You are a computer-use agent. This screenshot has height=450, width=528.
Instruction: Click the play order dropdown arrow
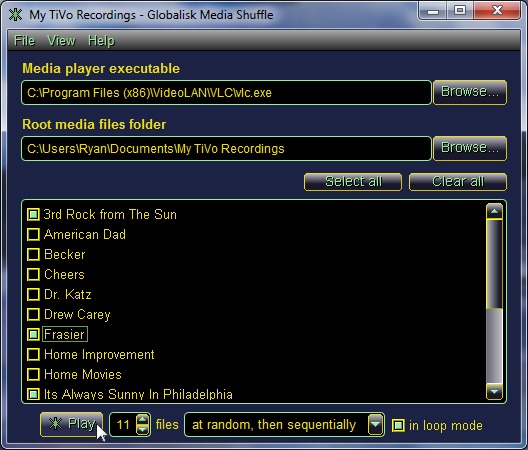coord(375,425)
